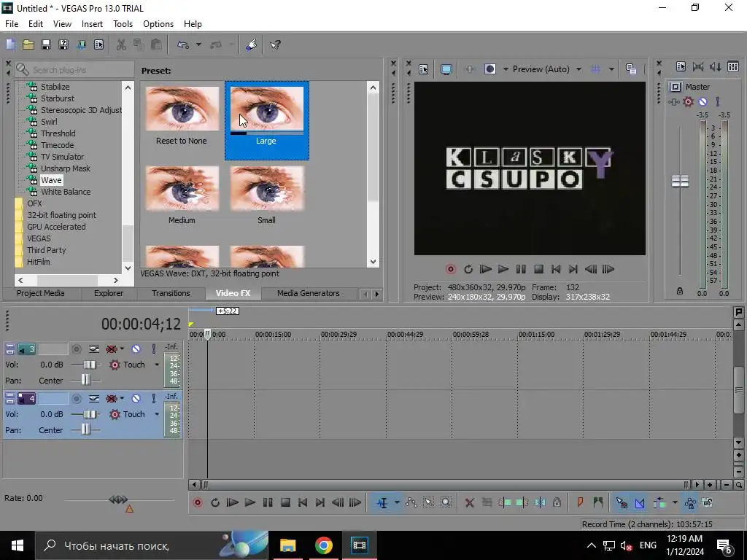Click the Search plug-ins field
747x560 pixels.
pos(74,70)
